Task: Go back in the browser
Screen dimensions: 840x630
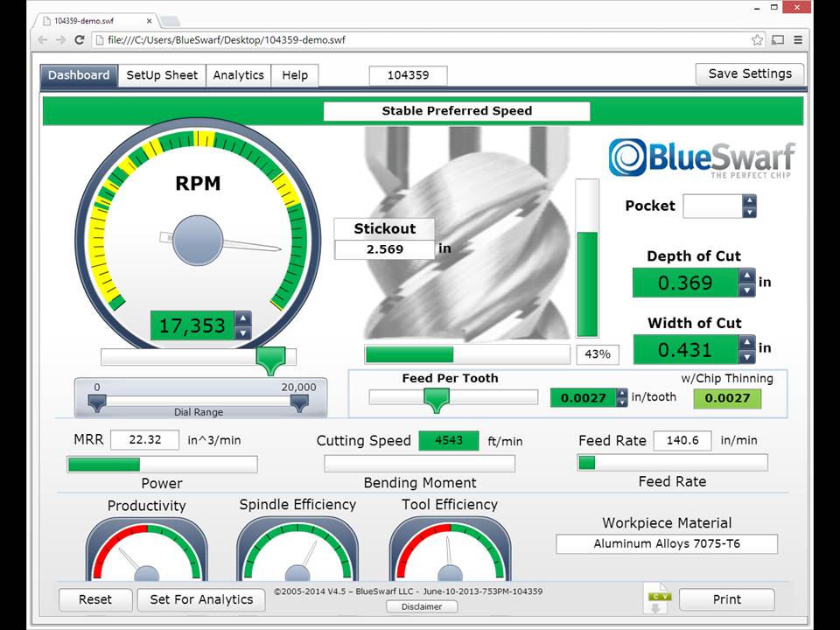Action: (x=43, y=39)
